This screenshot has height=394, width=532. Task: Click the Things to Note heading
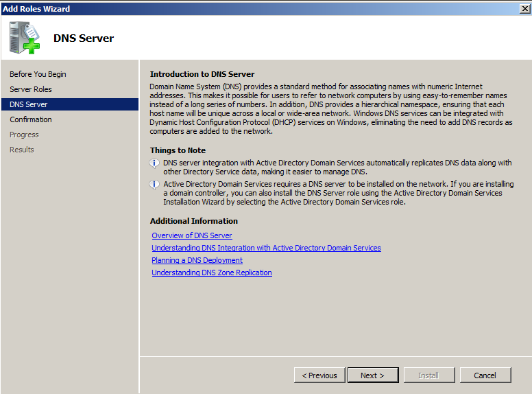[178, 150]
